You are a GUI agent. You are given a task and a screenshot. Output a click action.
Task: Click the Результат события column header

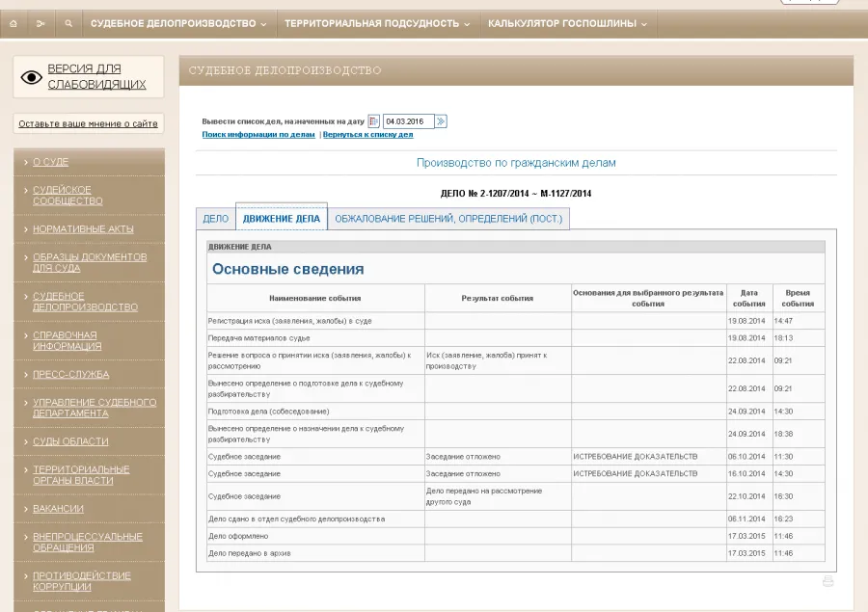coord(497,298)
